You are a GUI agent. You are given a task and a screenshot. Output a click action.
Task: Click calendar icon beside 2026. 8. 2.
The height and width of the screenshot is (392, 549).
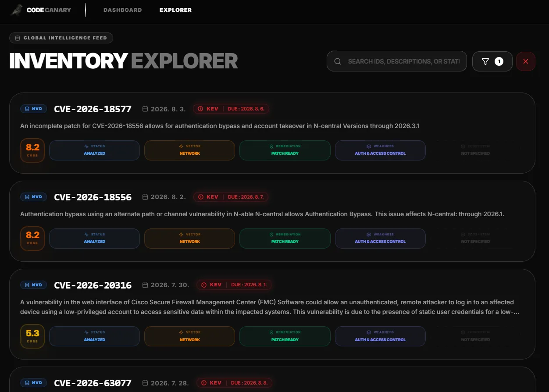145,197
